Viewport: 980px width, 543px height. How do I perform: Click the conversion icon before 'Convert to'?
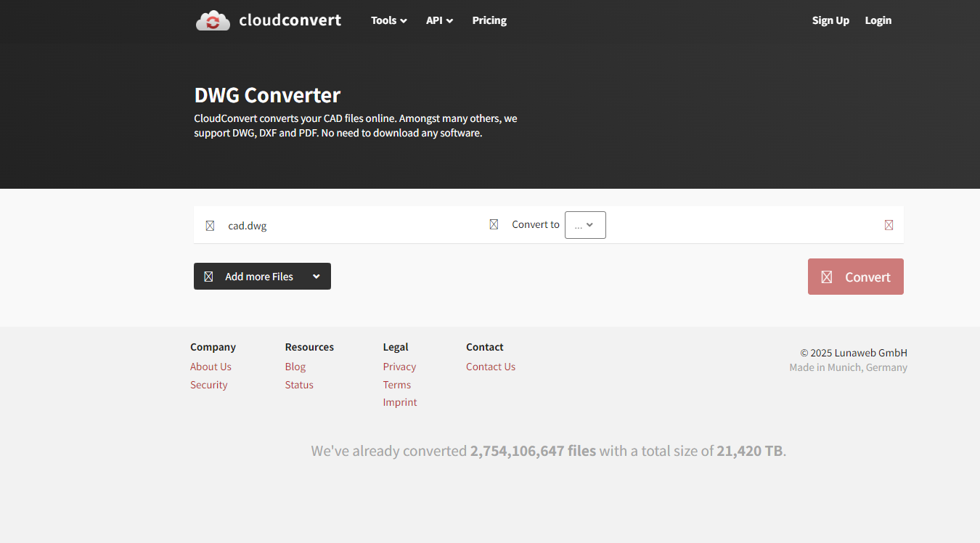(494, 225)
